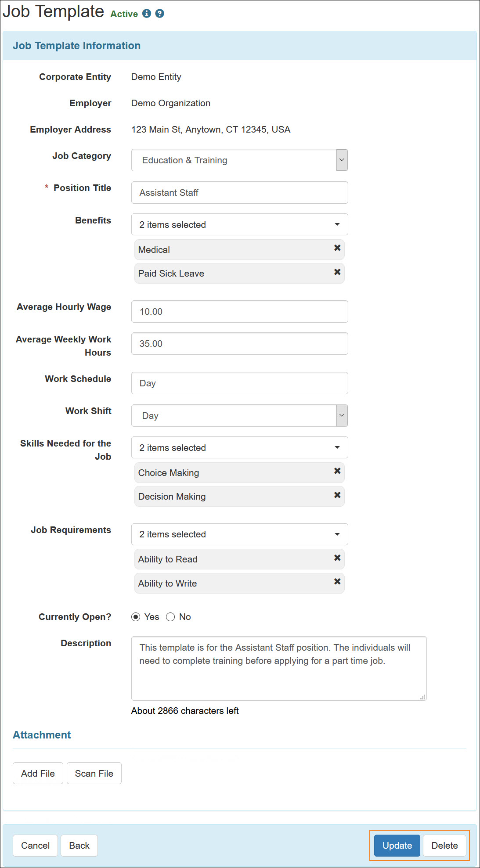The image size is (480, 868).
Task: Open the Work Shift dropdown
Action: coord(341,415)
